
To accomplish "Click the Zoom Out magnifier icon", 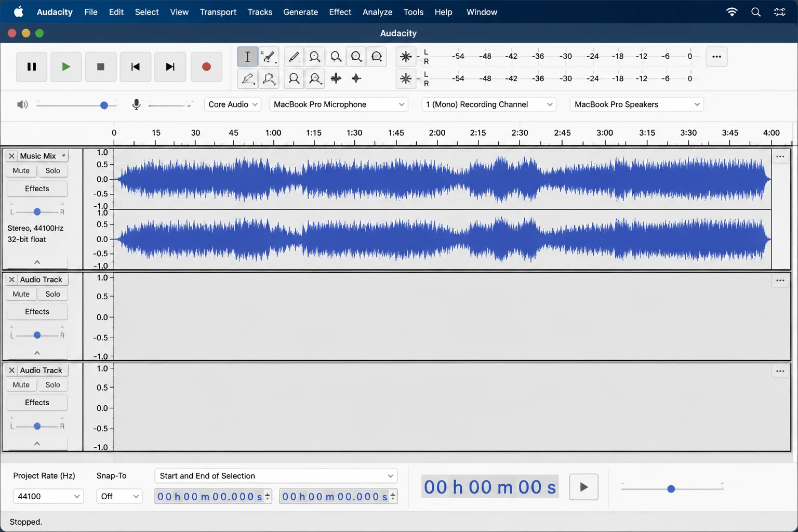I will [336, 57].
